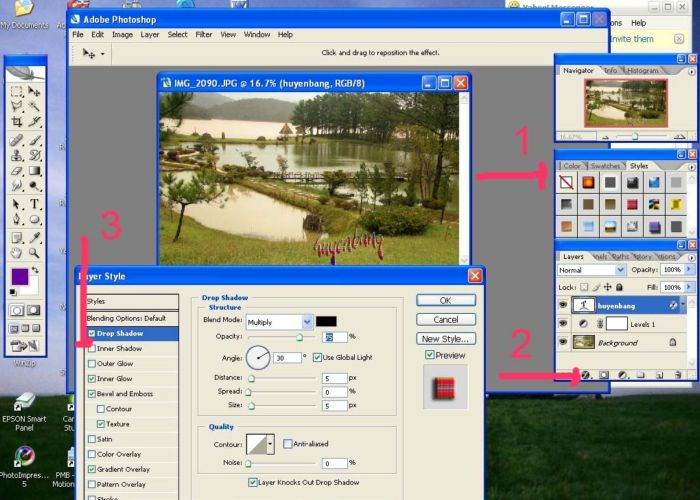Open the Window menu
Viewport: 700px width, 500px height.
click(x=257, y=34)
